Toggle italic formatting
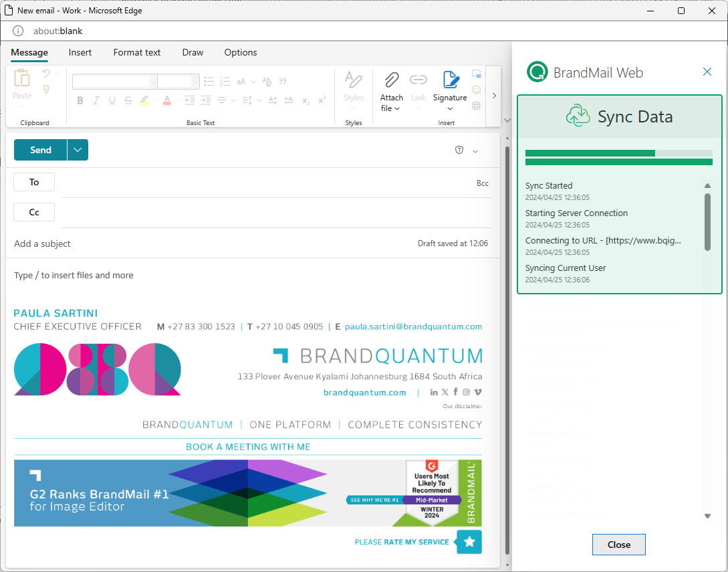Viewport: 728px width, 572px height. 96,100
